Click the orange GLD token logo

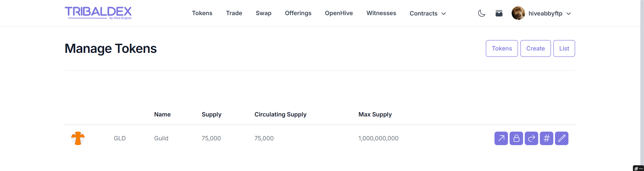pos(78,138)
